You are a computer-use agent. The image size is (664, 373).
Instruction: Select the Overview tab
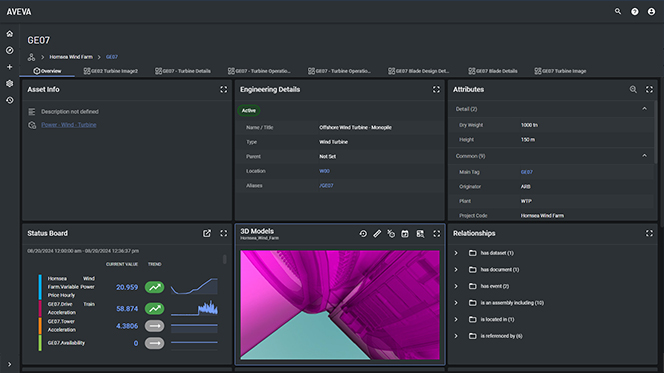[x=47, y=71]
